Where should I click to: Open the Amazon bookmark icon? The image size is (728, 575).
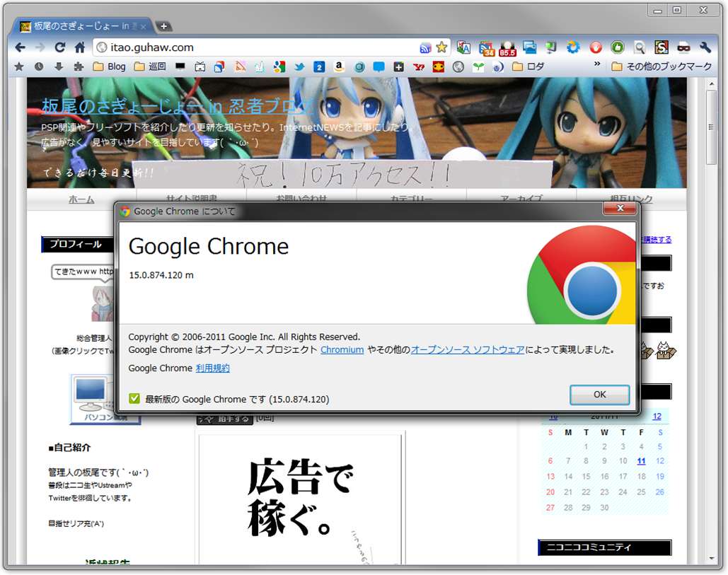(x=339, y=66)
